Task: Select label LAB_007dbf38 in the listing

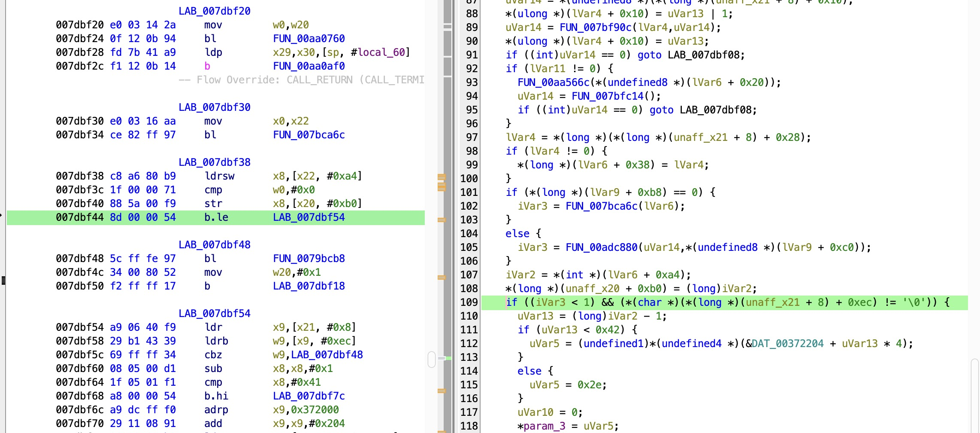Action: click(215, 162)
